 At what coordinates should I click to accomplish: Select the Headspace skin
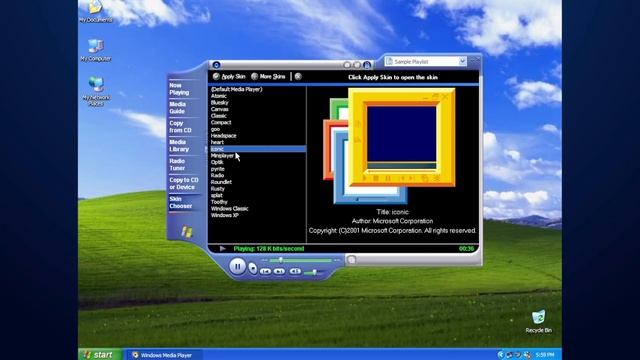tap(223, 136)
